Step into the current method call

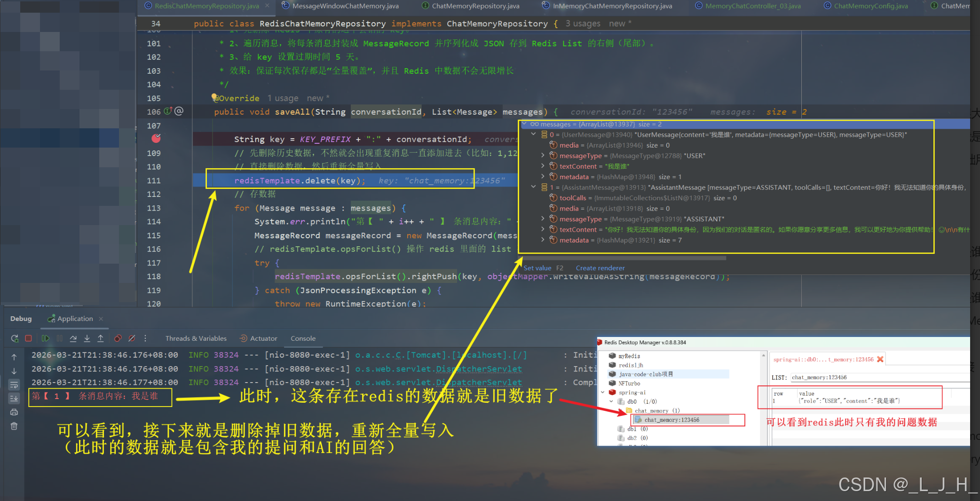[x=87, y=338]
